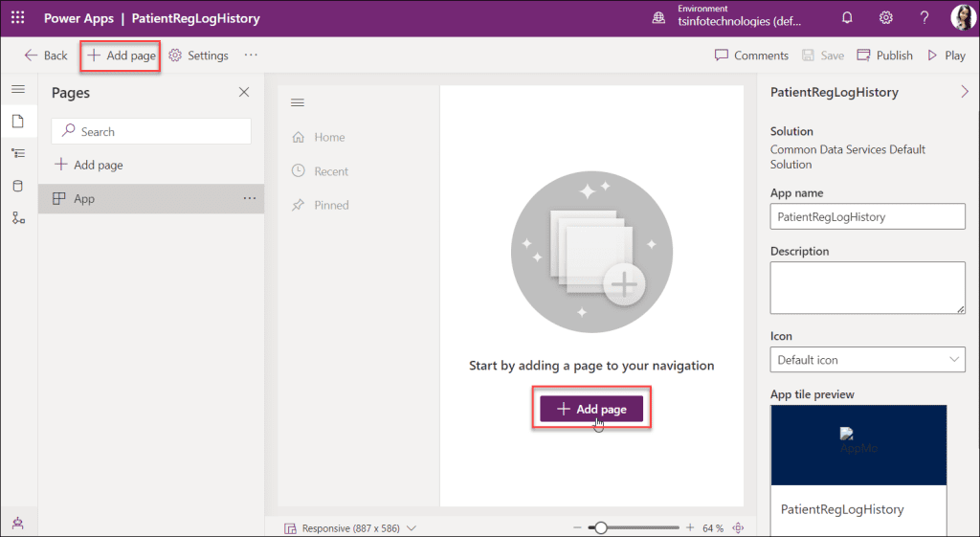Screen dimensions: 980x537
Task: Open the Comments pane
Action: (x=751, y=56)
